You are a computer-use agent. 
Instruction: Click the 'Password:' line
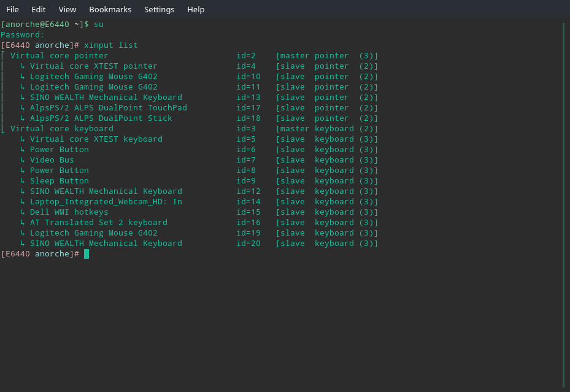pyautogui.click(x=22, y=35)
